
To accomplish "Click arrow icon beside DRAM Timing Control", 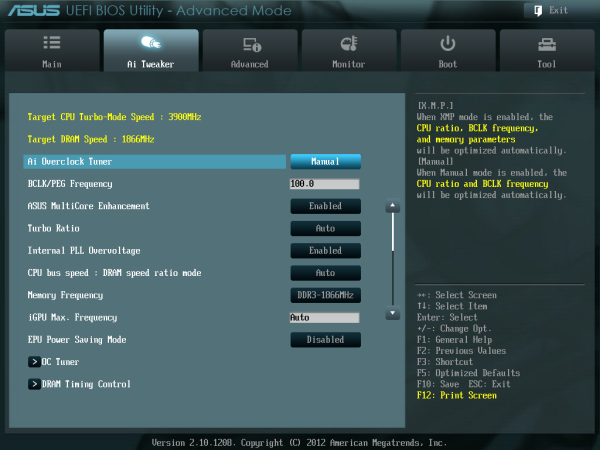I will click(x=34, y=384).
